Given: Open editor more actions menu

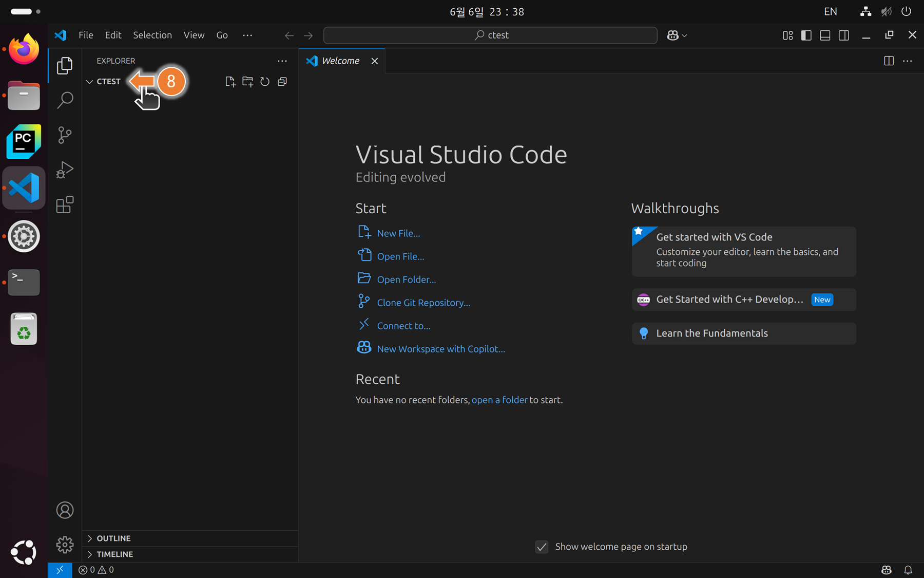Looking at the screenshot, I should [908, 61].
